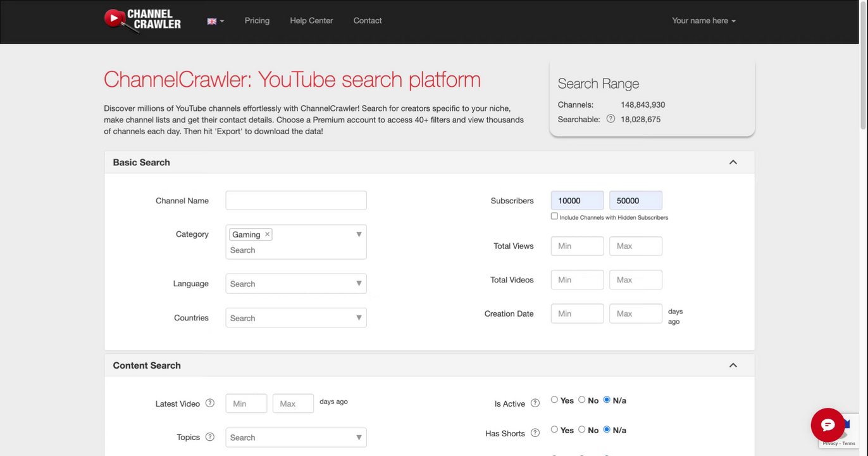This screenshot has width=868, height=456.
Task: Open the Language dropdown
Action: click(x=296, y=284)
